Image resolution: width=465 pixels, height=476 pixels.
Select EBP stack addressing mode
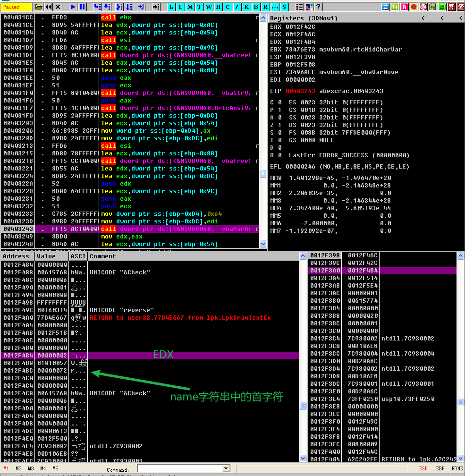[440, 468]
